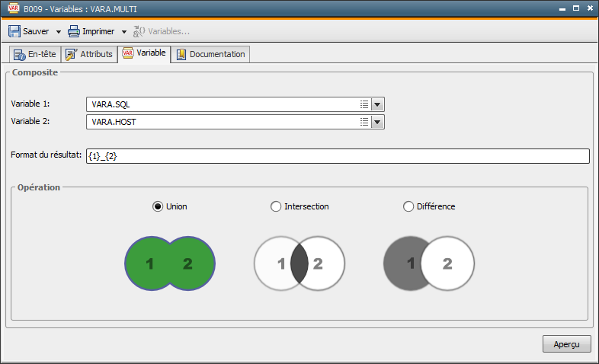
Task: Click the Intersection Venn diagram
Action: click(x=299, y=263)
